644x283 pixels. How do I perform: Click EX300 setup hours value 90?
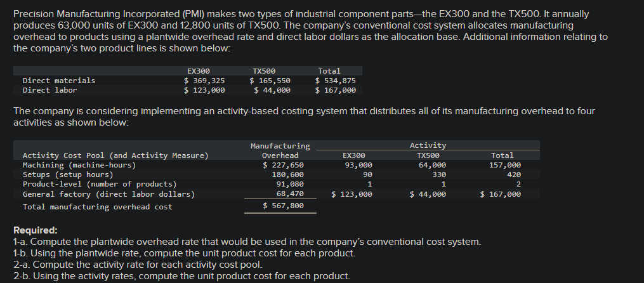click(x=367, y=174)
